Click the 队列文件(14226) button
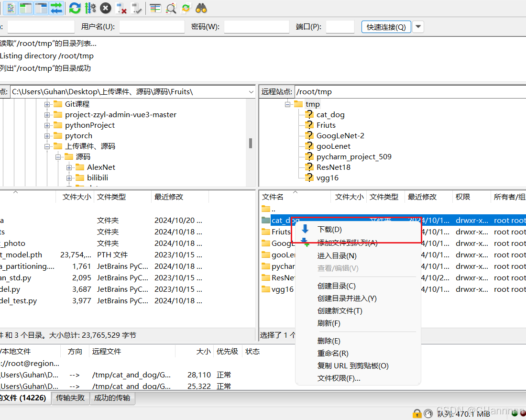 [x=25, y=398]
